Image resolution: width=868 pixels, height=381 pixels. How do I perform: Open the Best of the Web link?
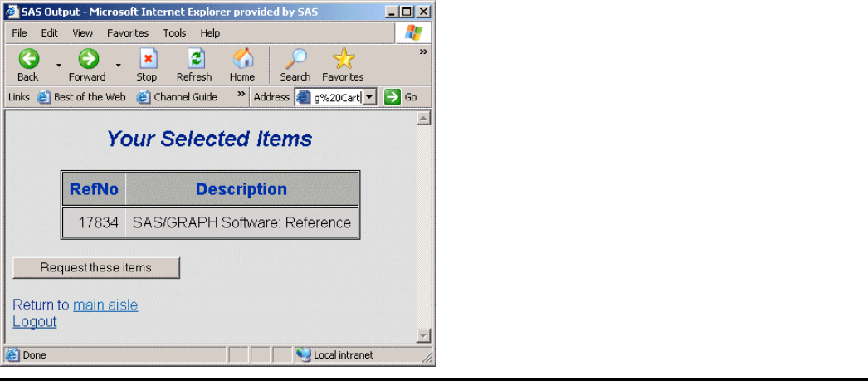click(81, 97)
